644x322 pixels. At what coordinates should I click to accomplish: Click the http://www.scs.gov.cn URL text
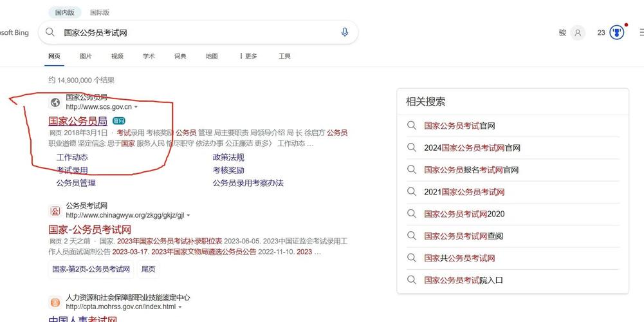(x=98, y=107)
